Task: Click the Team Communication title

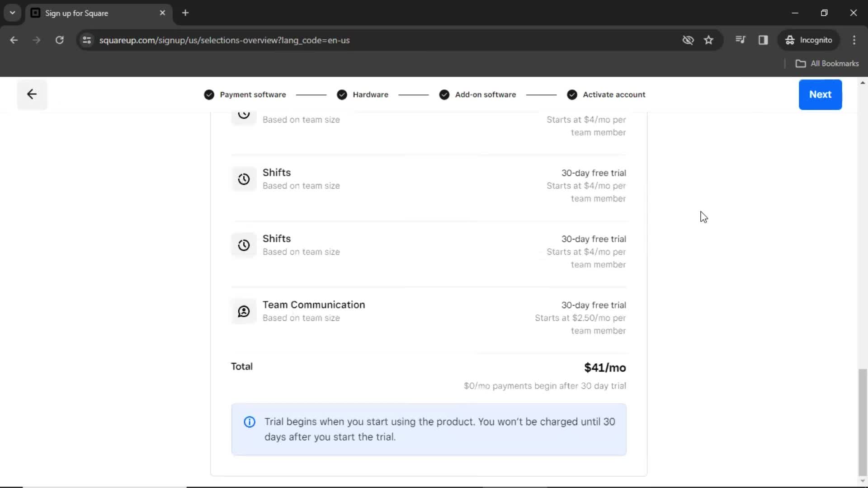Action: (x=314, y=305)
